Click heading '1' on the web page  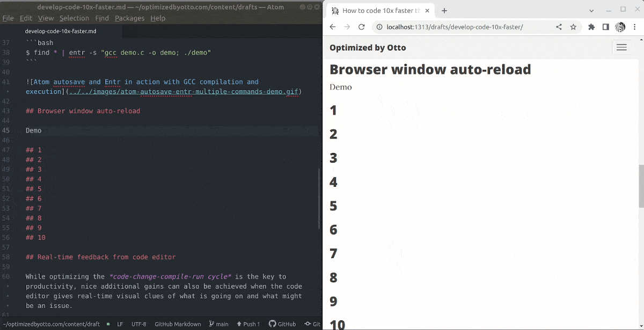pos(333,111)
